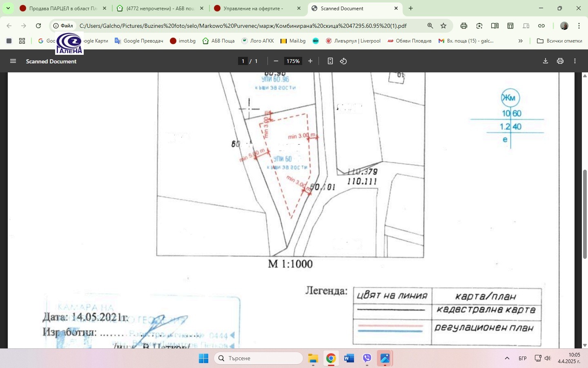Zoom out using the minus button

(x=276, y=61)
